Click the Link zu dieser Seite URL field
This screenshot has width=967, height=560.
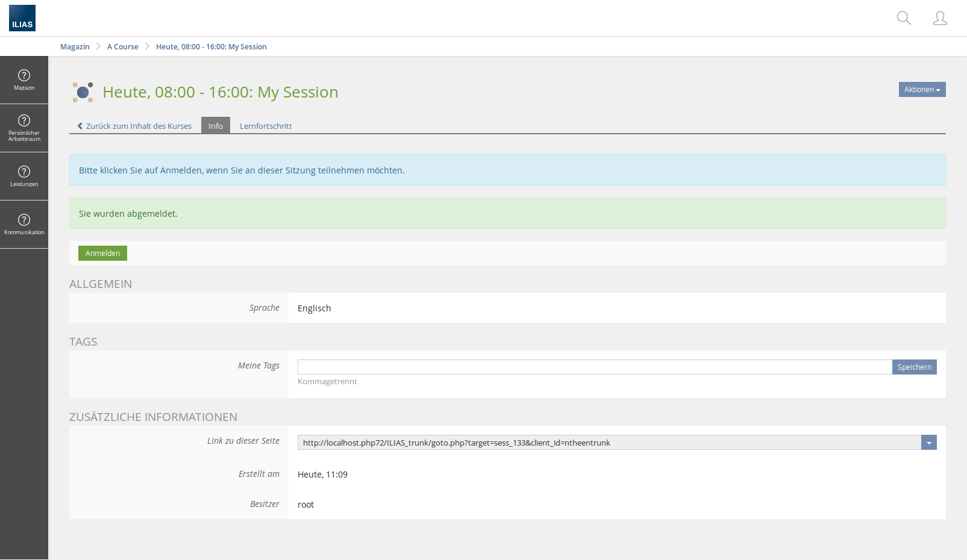[609, 443]
